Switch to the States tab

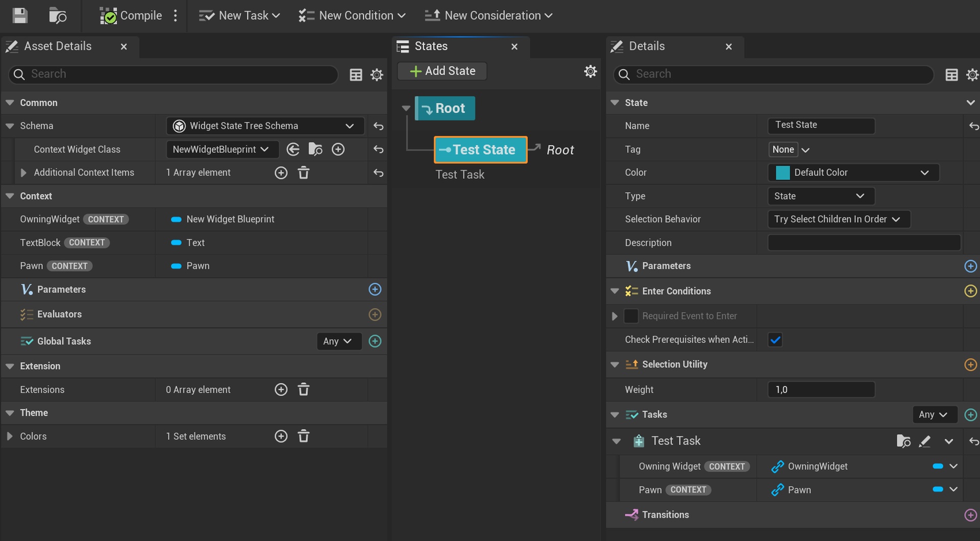431,46
